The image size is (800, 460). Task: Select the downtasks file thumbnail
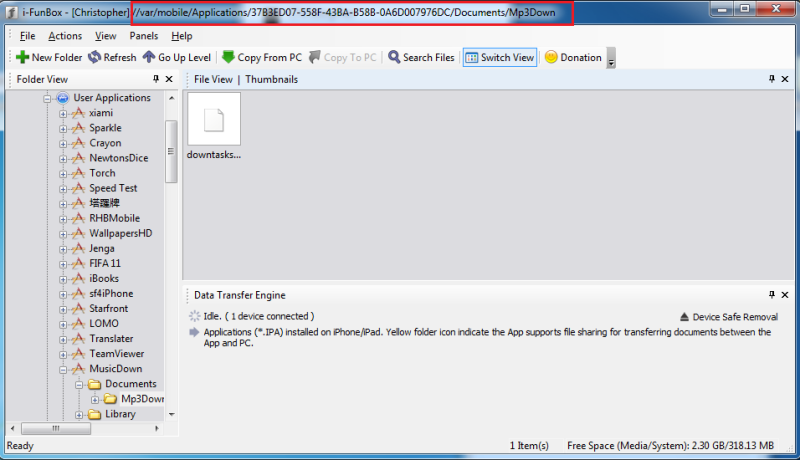coord(214,120)
